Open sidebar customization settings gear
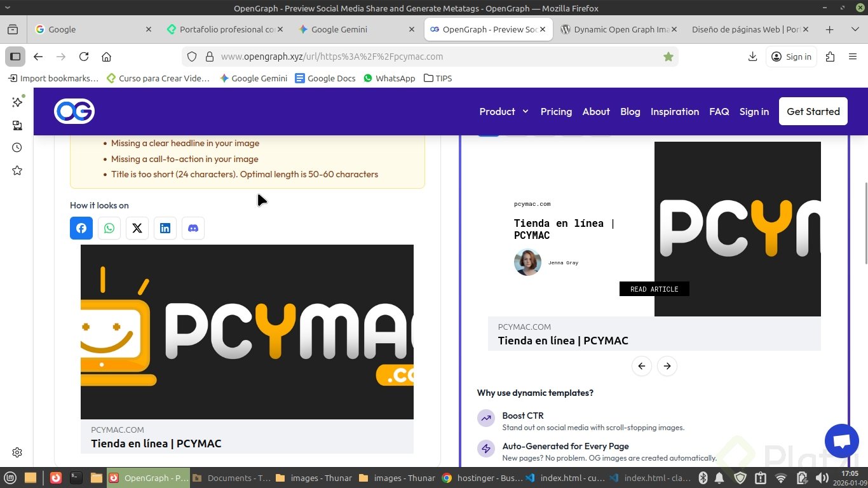The height and width of the screenshot is (488, 868). point(17,452)
